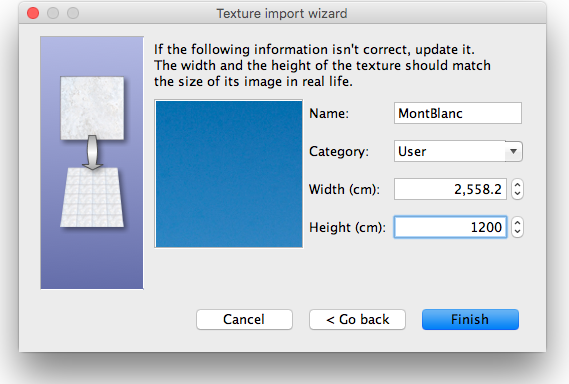Click the tiled floor grid illustration
The image size is (569, 384).
[x=92, y=197]
